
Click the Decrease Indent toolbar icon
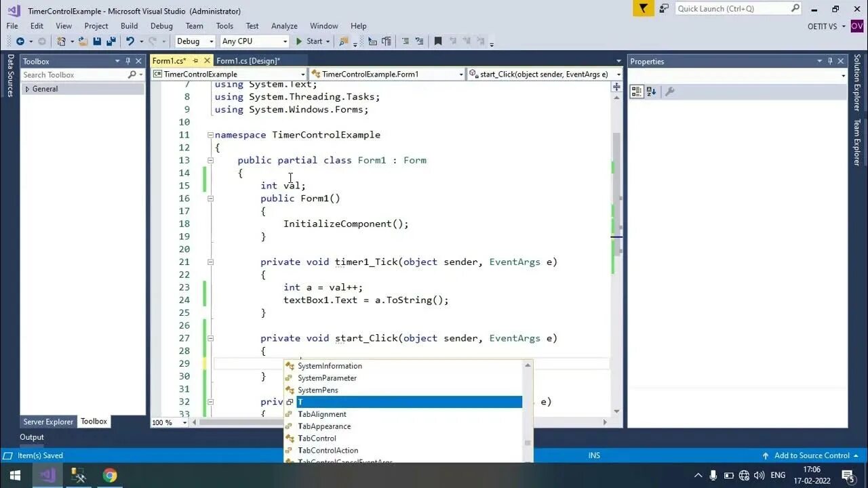tap(372, 41)
